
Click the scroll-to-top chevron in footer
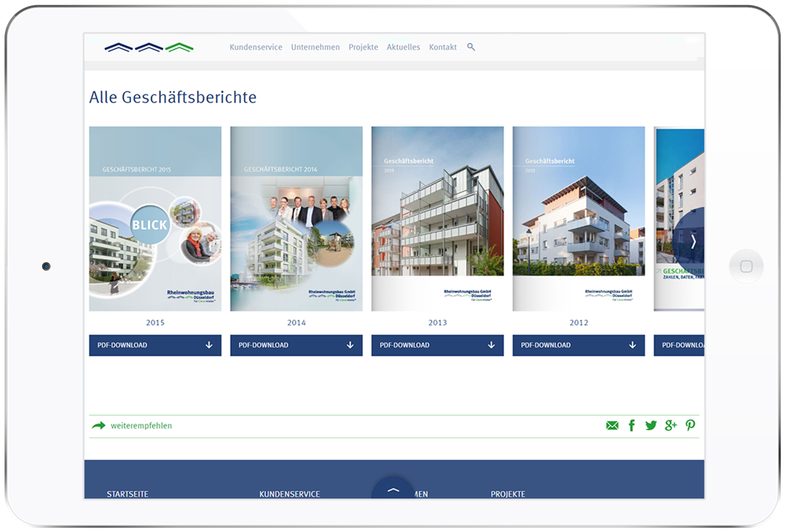(393, 489)
